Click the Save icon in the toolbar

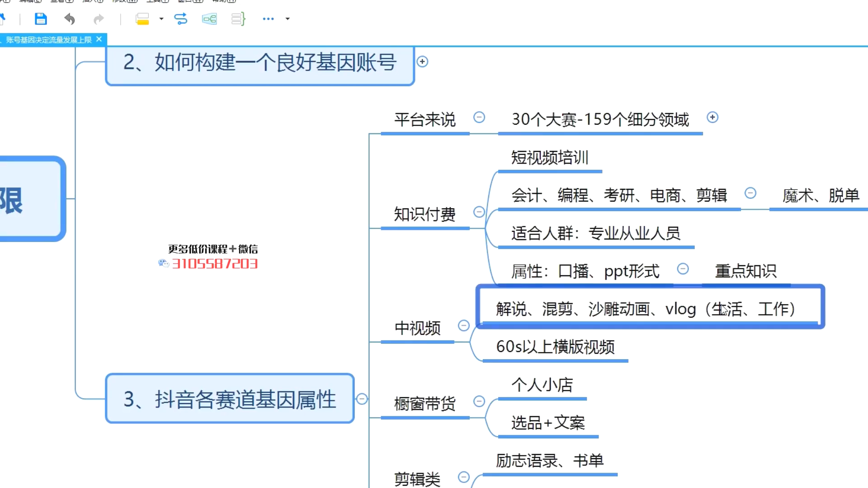tap(41, 19)
